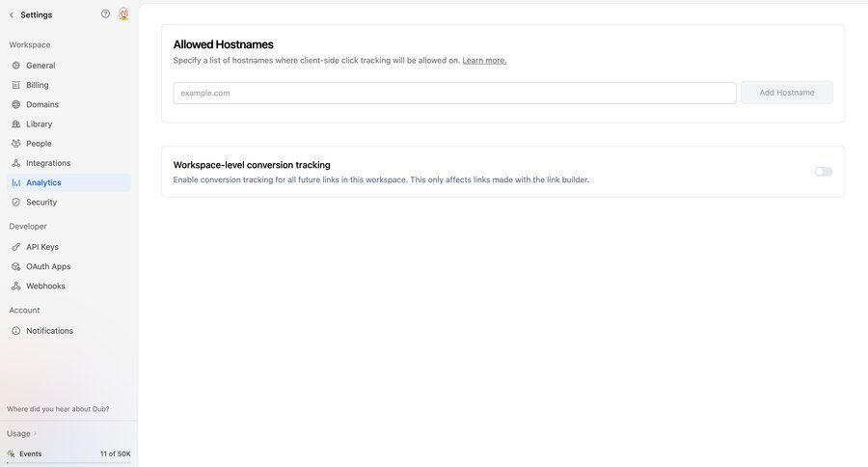The width and height of the screenshot is (868, 467).
Task: Click the '11 of 50K' events count
Action: coord(115,453)
